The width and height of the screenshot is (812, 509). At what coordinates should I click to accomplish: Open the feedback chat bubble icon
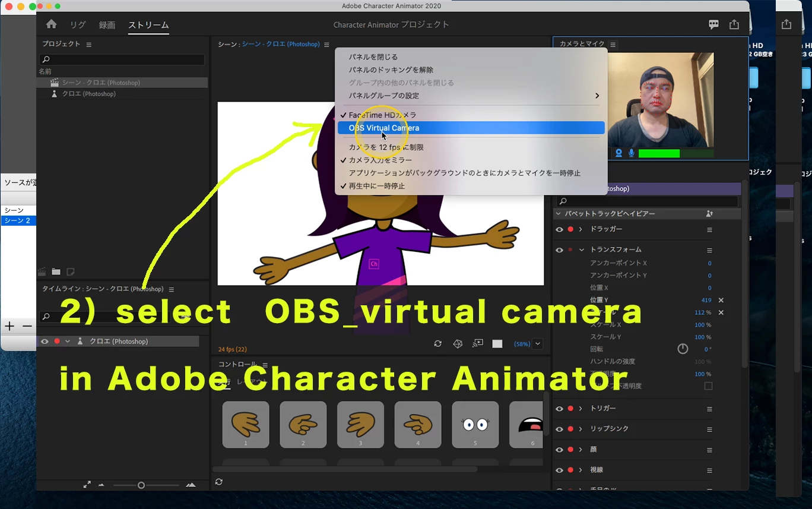tap(713, 24)
